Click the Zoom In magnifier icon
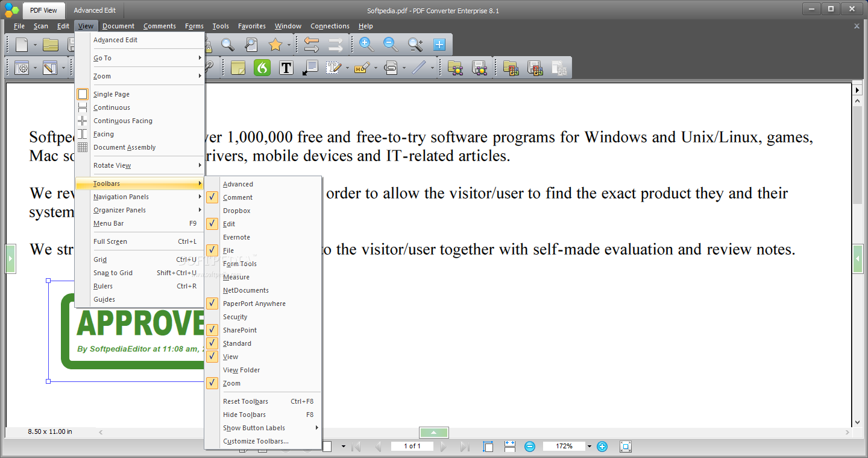Image resolution: width=868 pixels, height=458 pixels. (x=366, y=45)
